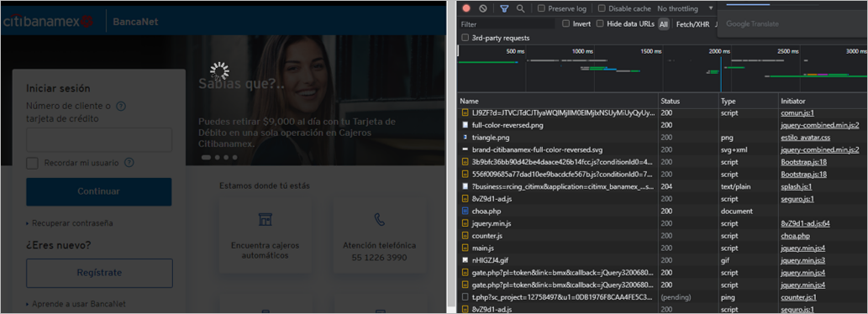Click icon of t.php pending request row

[465, 297]
